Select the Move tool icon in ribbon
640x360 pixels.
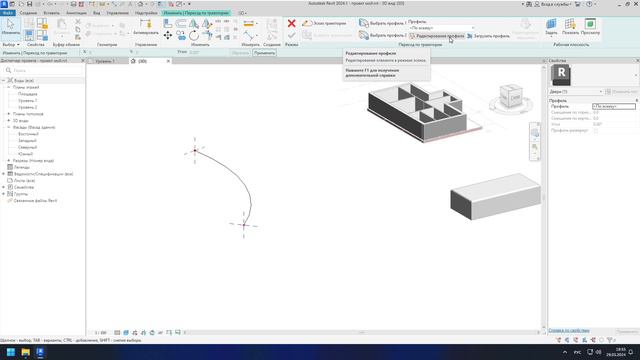(x=168, y=36)
